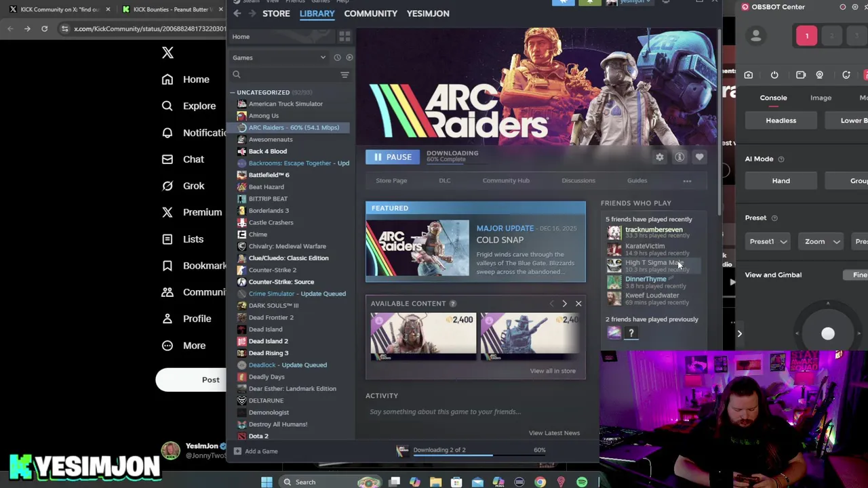Open the Preset1 dropdown in OBSBOT
868x488 pixels.
[x=768, y=242]
